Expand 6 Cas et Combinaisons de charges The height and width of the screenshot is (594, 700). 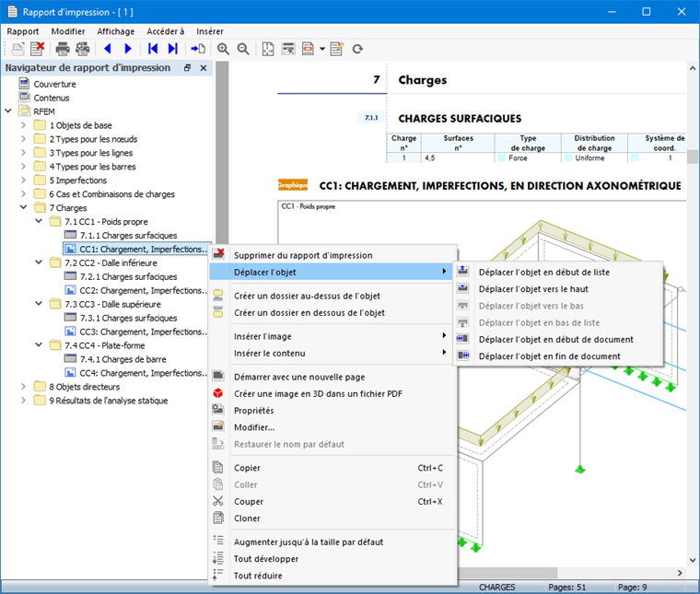(24, 193)
